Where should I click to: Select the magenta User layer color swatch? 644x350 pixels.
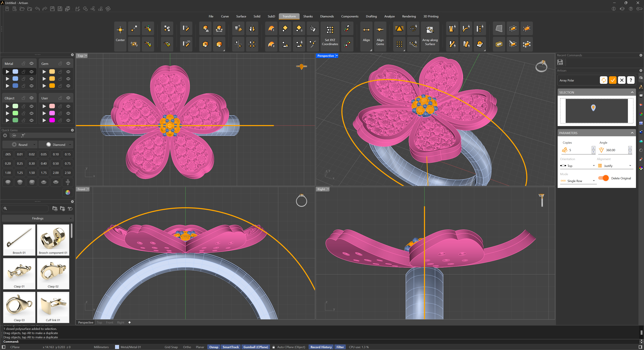(x=52, y=120)
